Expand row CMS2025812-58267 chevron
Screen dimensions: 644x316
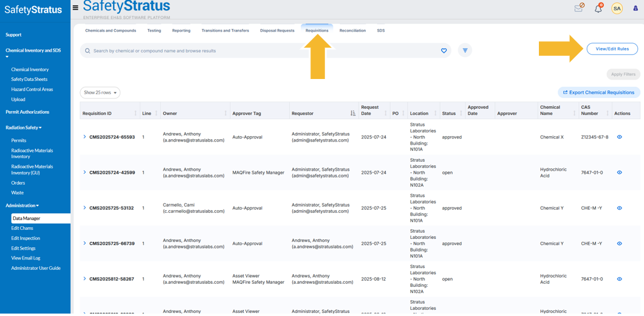coord(84,278)
